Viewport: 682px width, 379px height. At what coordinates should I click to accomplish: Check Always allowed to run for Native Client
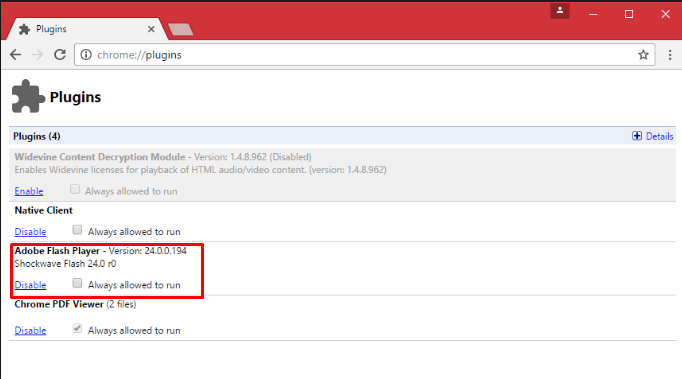(x=77, y=230)
